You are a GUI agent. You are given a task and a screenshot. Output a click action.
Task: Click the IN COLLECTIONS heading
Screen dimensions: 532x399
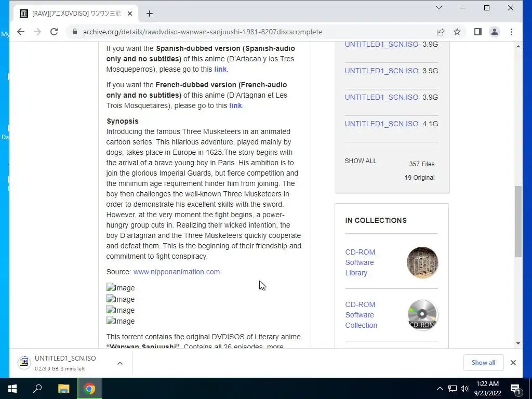pos(376,220)
